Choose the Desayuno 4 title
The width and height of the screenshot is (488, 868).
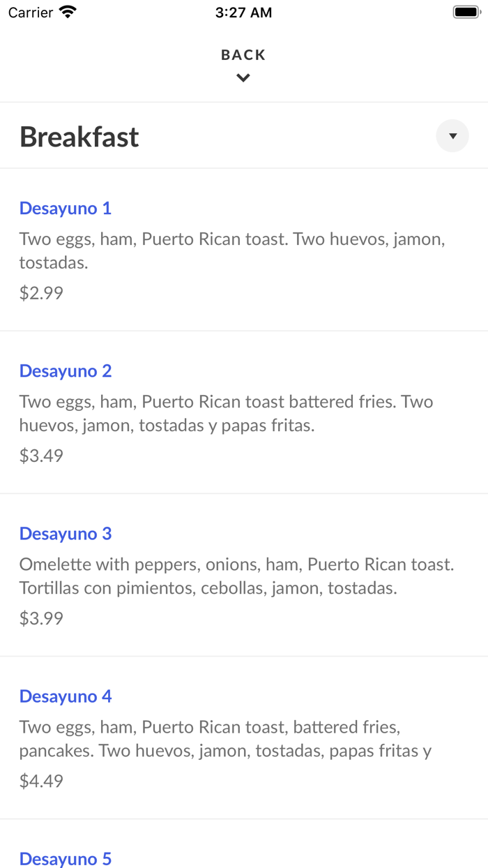(66, 696)
